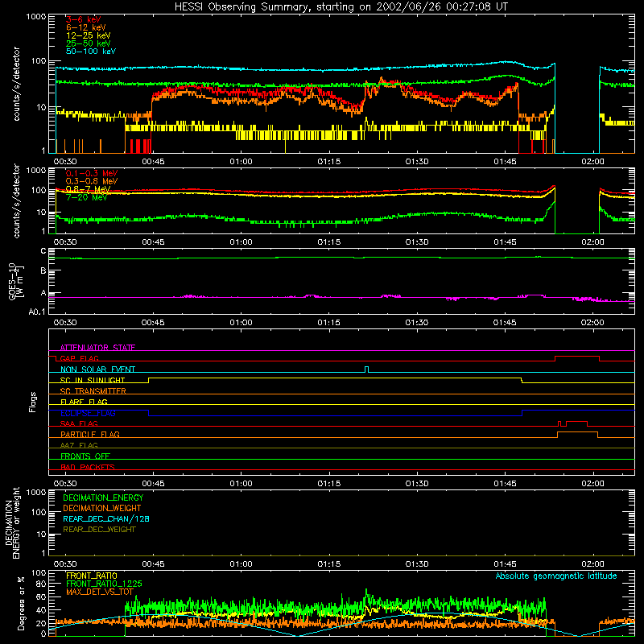
Task: Select the PARTICLE_FLAG label
Action: point(90,434)
